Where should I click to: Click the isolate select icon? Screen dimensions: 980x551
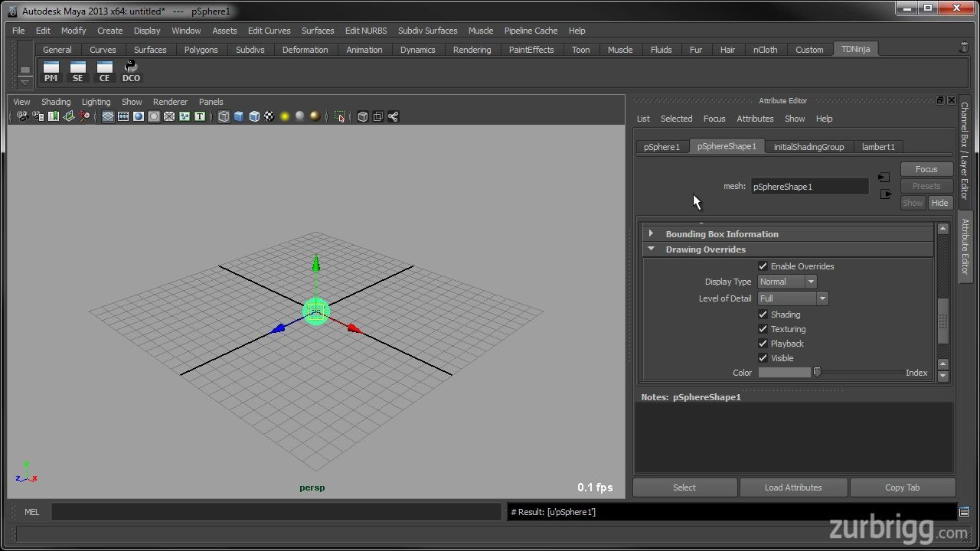tap(339, 116)
